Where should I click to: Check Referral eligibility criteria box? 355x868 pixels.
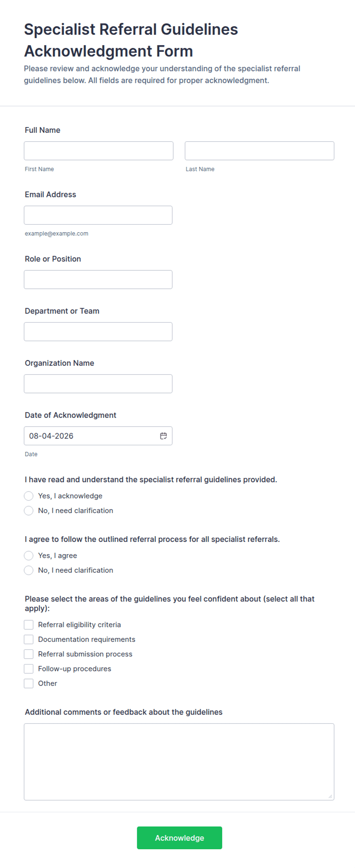point(29,625)
